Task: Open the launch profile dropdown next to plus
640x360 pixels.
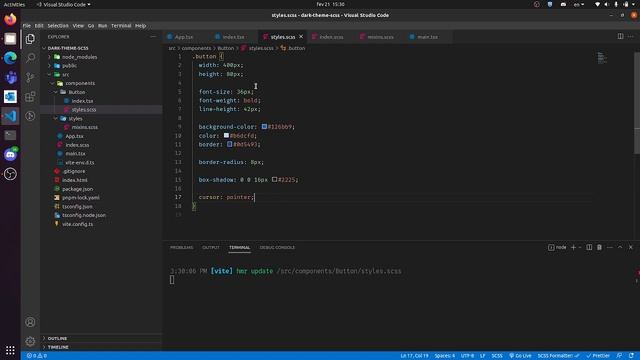Action: [580, 247]
